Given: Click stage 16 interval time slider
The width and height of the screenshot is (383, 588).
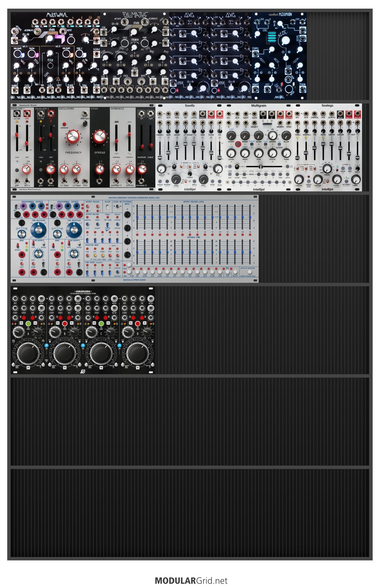Looking at the screenshot, I should (250, 252).
